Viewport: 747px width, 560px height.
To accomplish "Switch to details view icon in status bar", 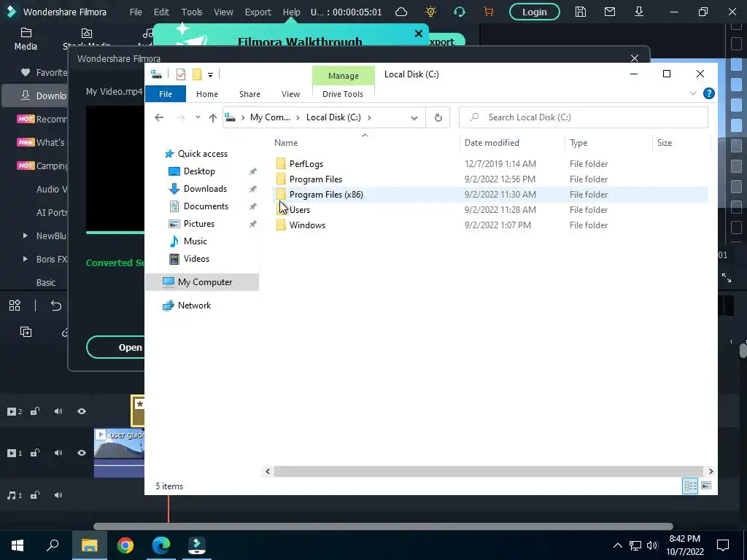I will click(690, 486).
